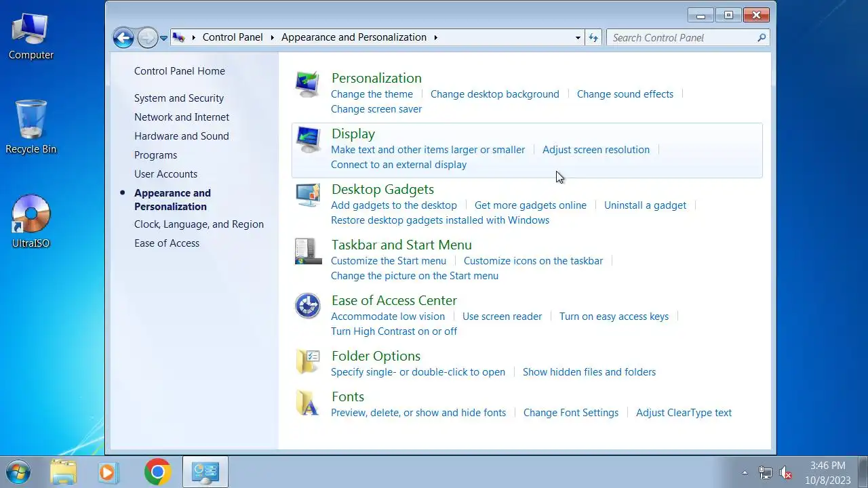
Task: Click the Show desktop strip
Action: tap(863, 472)
